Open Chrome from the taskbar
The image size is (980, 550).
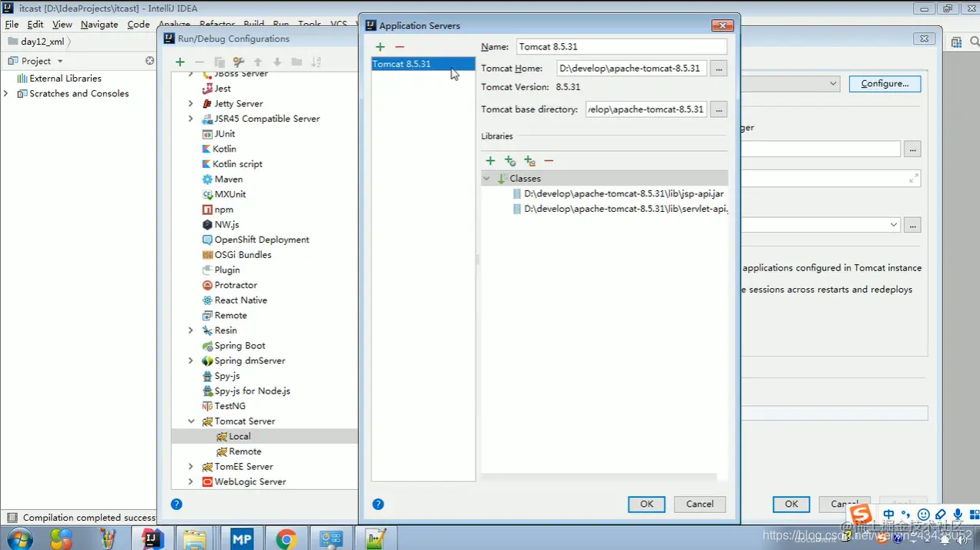coord(287,538)
